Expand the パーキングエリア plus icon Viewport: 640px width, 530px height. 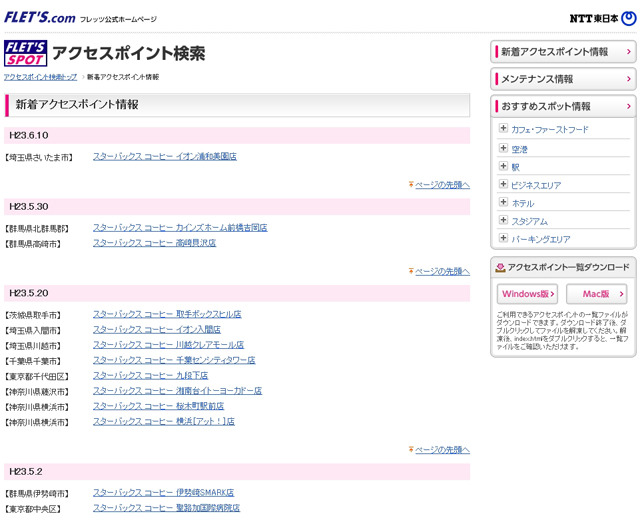coord(503,238)
